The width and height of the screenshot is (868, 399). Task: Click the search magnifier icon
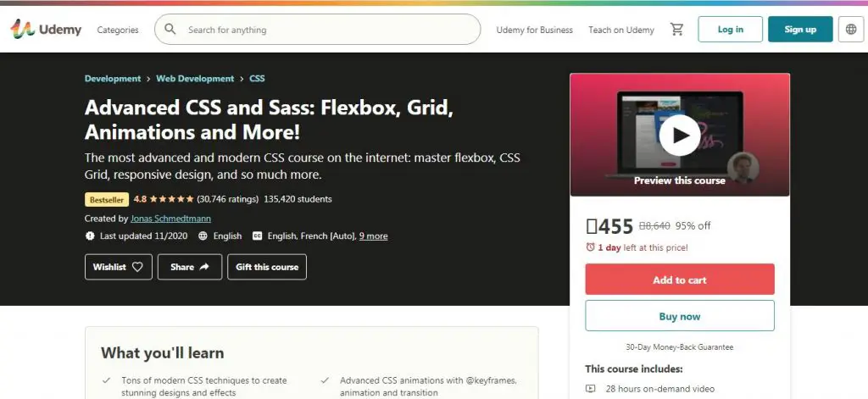pyautogui.click(x=170, y=30)
